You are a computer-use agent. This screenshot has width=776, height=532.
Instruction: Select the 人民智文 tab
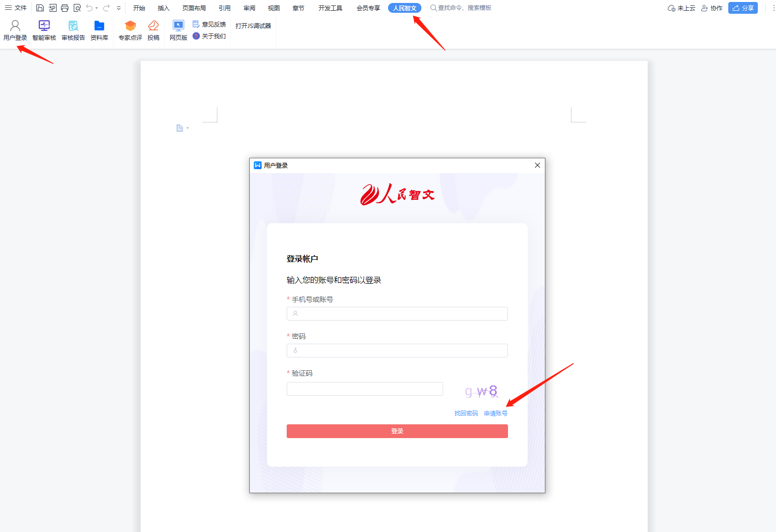[x=405, y=8]
